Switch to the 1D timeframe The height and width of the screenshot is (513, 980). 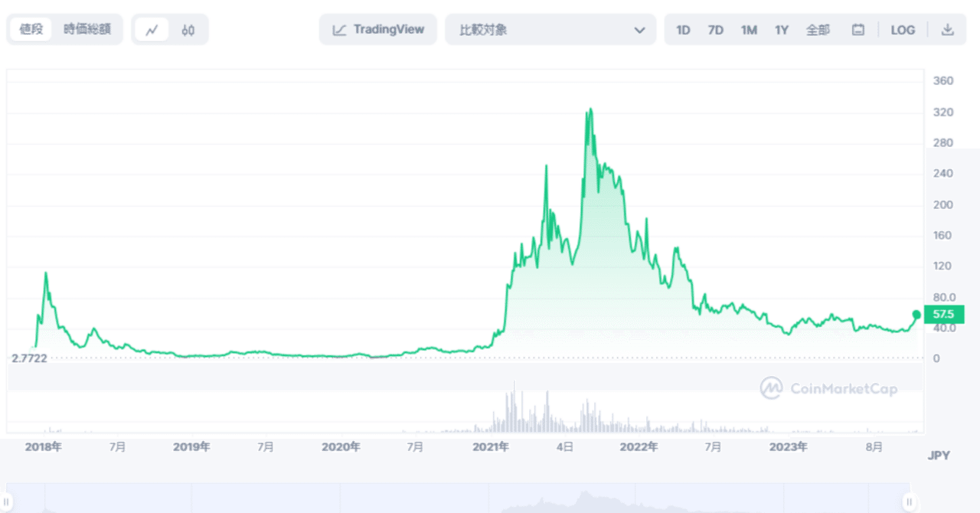682,29
